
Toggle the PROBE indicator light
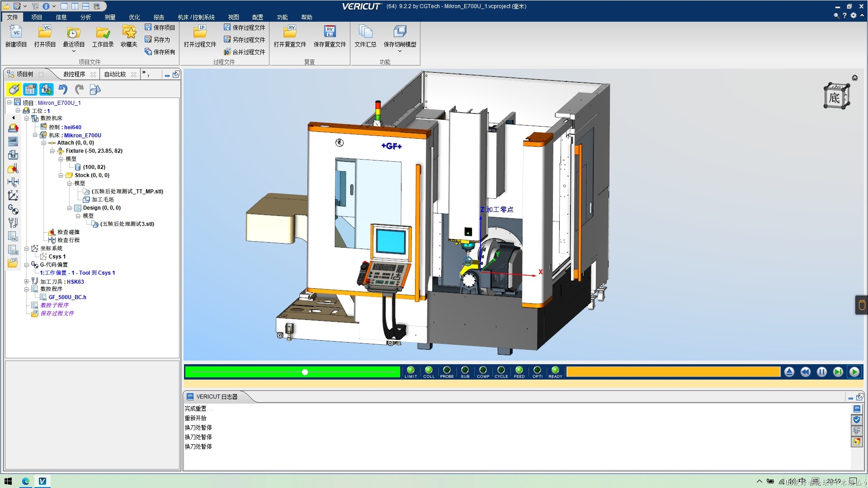click(x=447, y=372)
